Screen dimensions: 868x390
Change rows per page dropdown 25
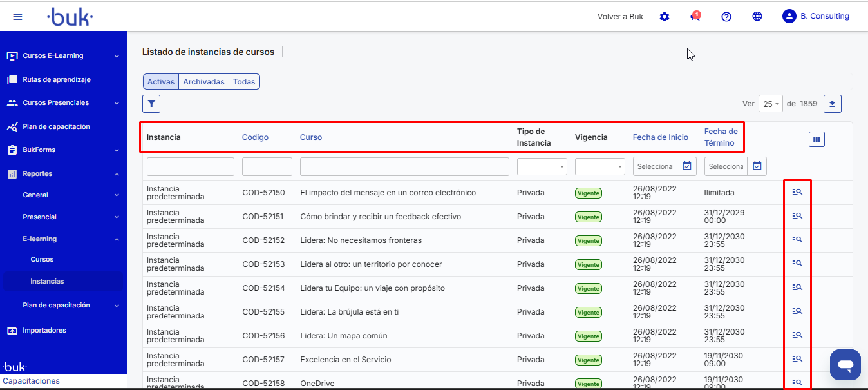770,104
